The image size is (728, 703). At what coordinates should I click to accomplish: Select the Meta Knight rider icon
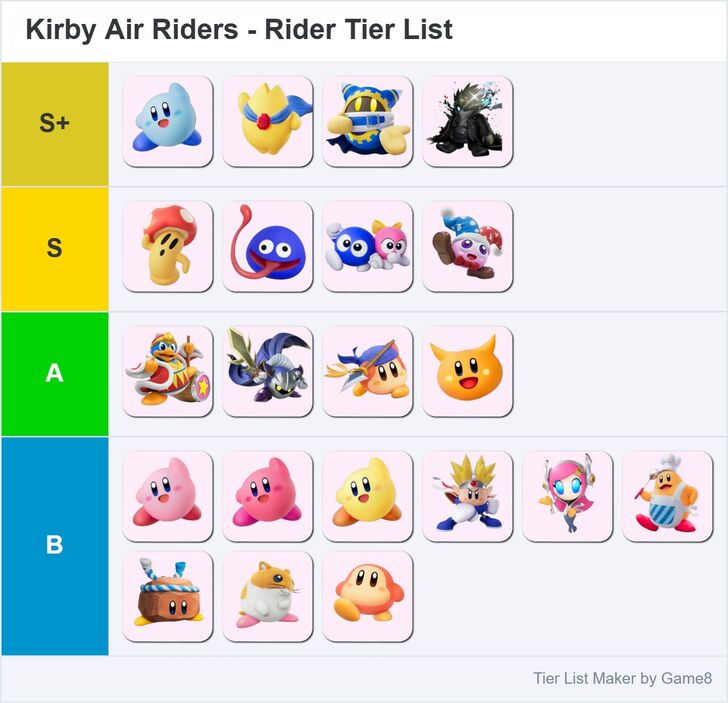click(x=267, y=371)
